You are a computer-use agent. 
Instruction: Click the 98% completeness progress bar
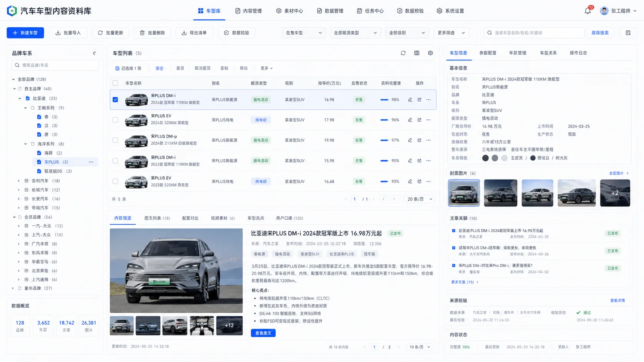click(384, 100)
